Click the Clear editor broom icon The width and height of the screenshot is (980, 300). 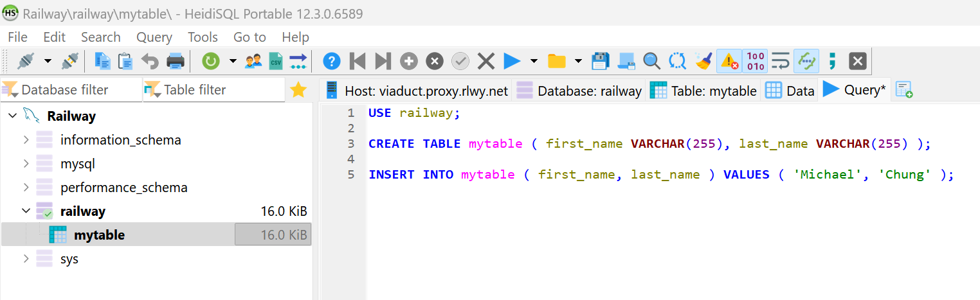(703, 61)
